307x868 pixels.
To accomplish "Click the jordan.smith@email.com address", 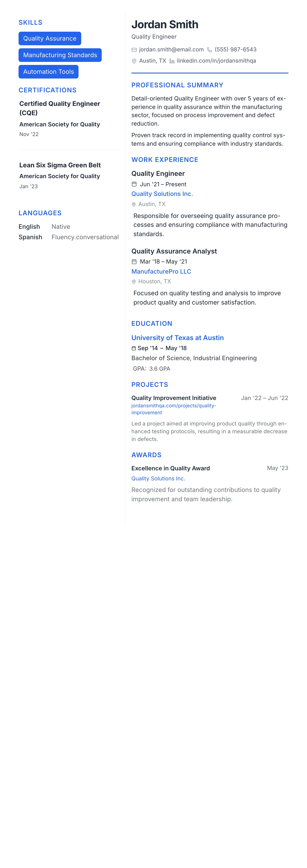I will pyautogui.click(x=171, y=49).
